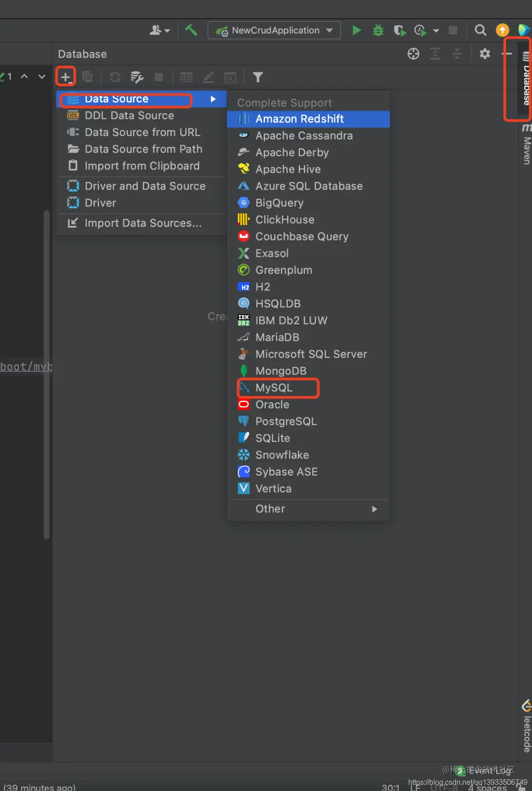The height and width of the screenshot is (791, 532).
Task: Choose MariaDB data source
Action: 308,337
